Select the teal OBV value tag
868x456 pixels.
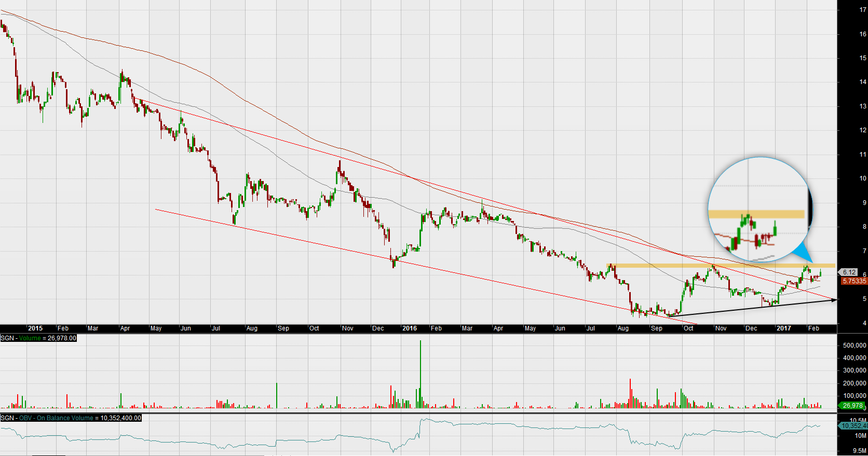(x=853, y=426)
